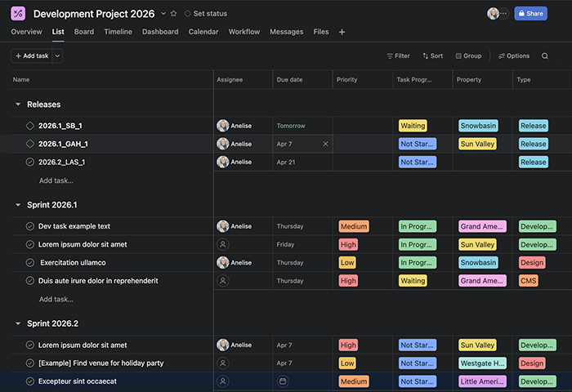Open the Filter options

(x=398, y=56)
